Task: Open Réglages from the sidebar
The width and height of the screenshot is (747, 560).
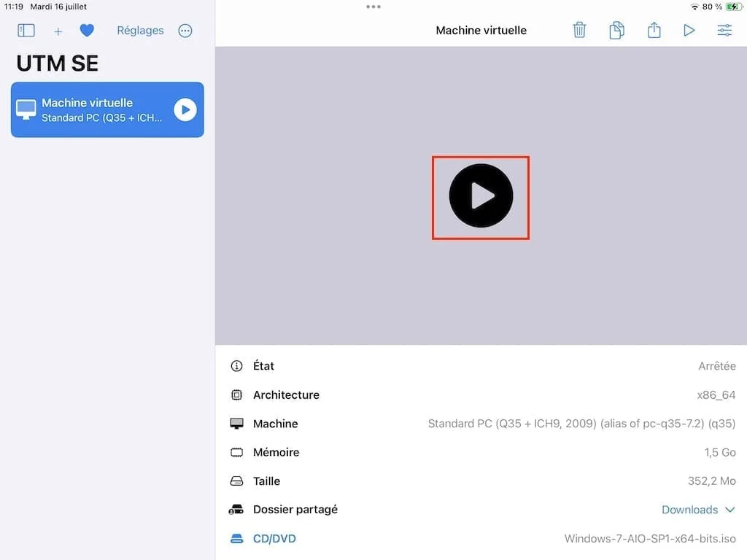Action: pyautogui.click(x=139, y=31)
